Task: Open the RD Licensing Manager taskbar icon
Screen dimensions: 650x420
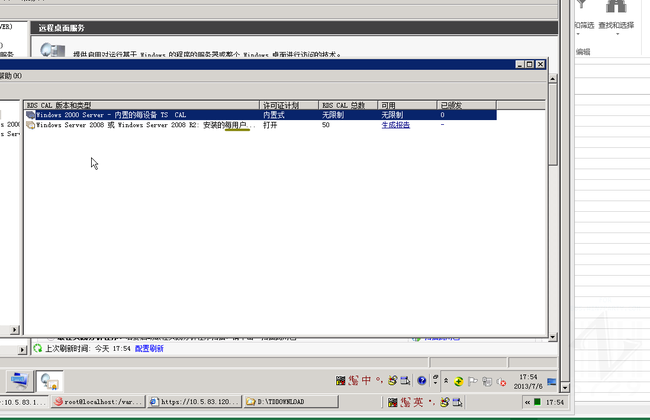Action: click(x=49, y=381)
